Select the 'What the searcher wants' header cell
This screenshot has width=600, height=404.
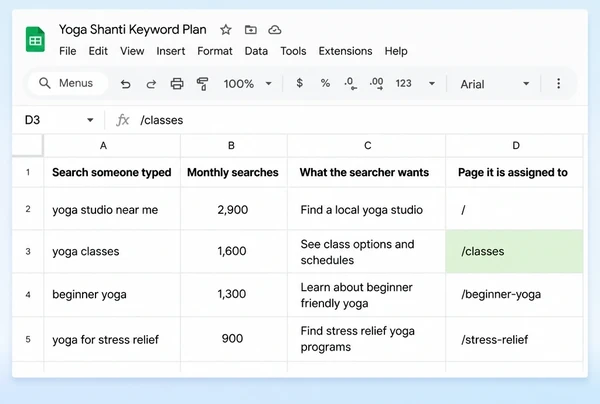click(x=367, y=172)
